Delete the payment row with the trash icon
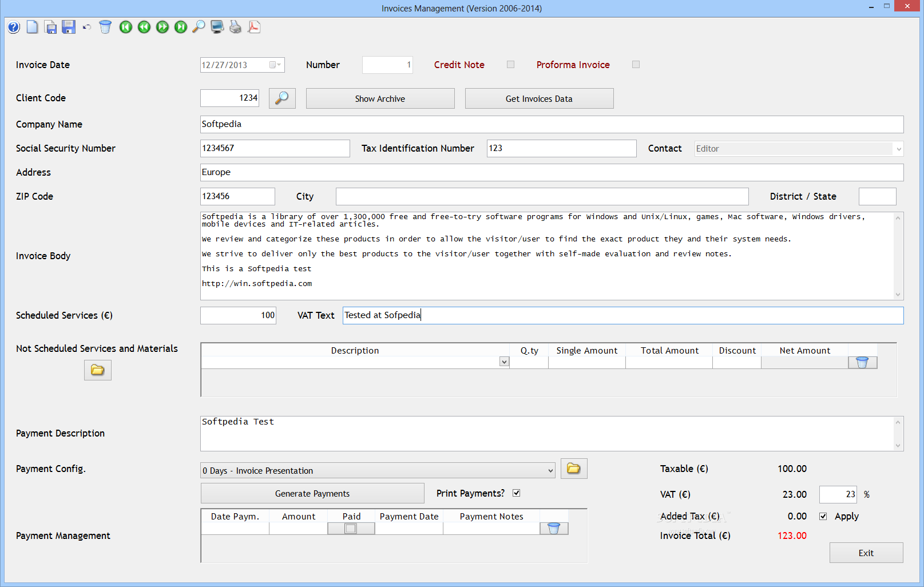The height and width of the screenshot is (587, 924). pos(554,528)
